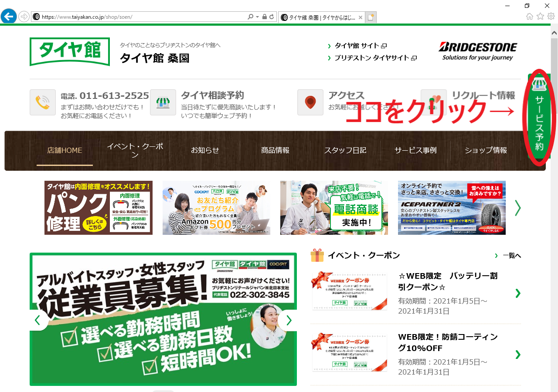Open バッテリー割引クーポン coupon title
558x392 pixels.
[448, 281]
